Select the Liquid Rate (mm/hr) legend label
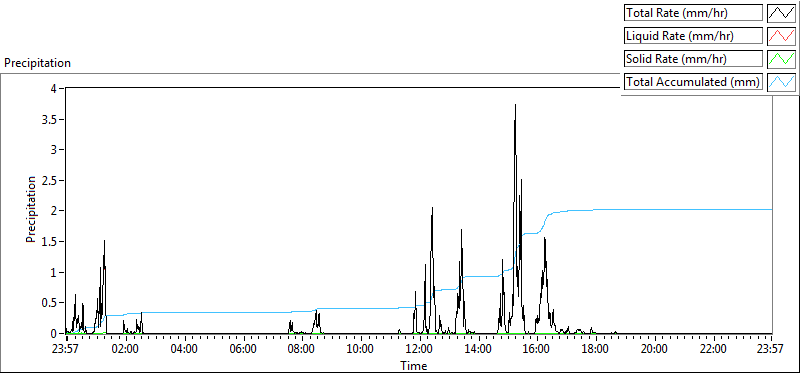The width and height of the screenshot is (800, 373). (693, 36)
